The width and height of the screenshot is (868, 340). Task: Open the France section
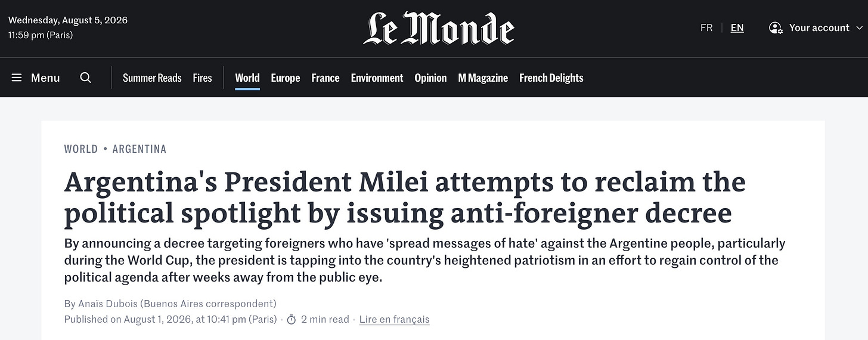pyautogui.click(x=325, y=78)
